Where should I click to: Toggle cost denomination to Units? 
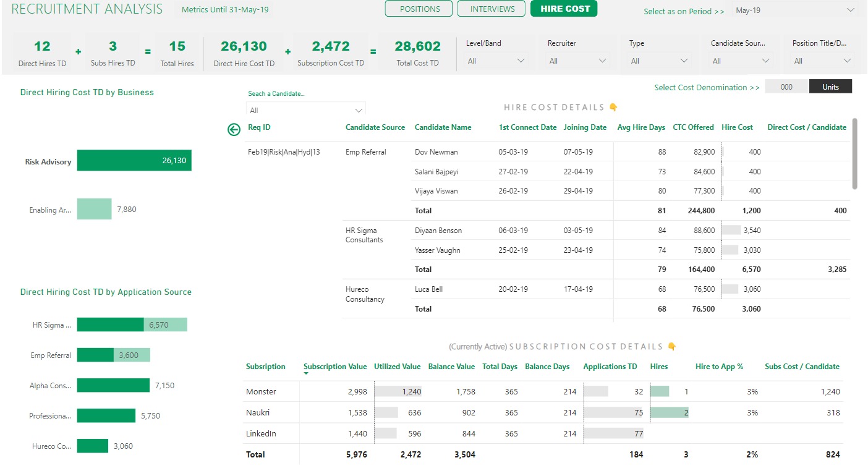click(x=830, y=87)
